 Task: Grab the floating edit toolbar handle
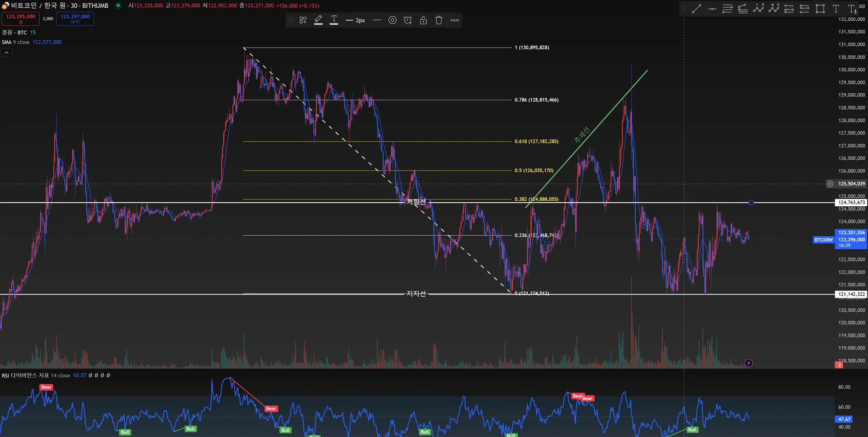tap(290, 20)
